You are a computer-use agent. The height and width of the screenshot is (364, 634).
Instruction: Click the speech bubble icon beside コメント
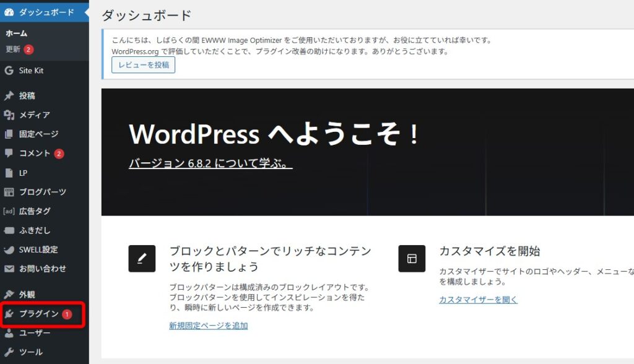coord(9,154)
